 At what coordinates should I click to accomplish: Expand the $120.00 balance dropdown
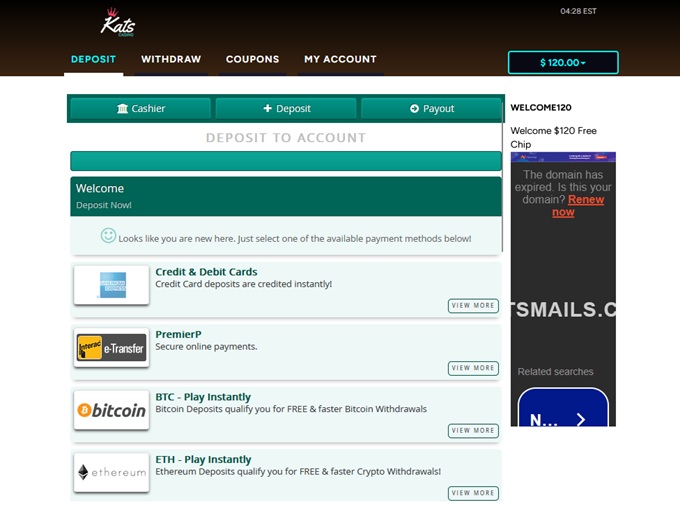tap(563, 62)
